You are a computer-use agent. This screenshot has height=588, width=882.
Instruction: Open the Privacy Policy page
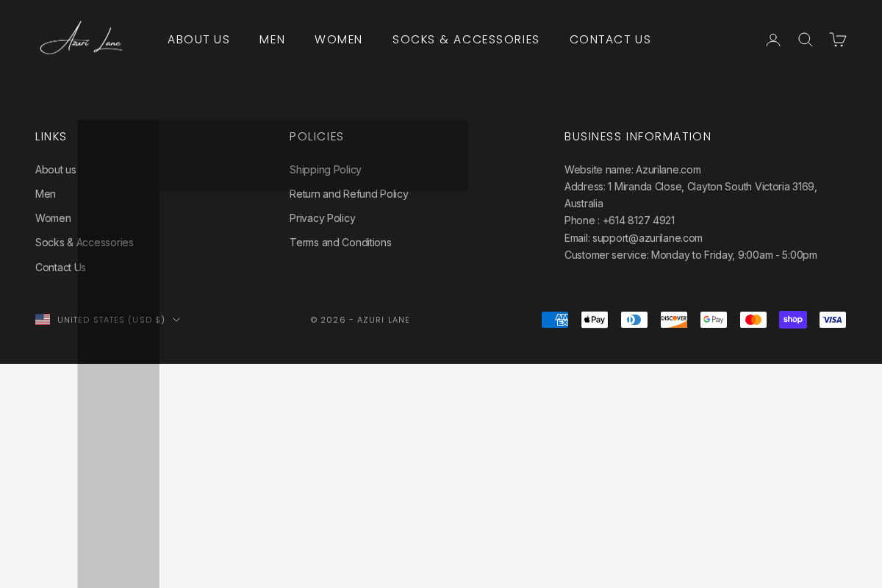click(322, 218)
